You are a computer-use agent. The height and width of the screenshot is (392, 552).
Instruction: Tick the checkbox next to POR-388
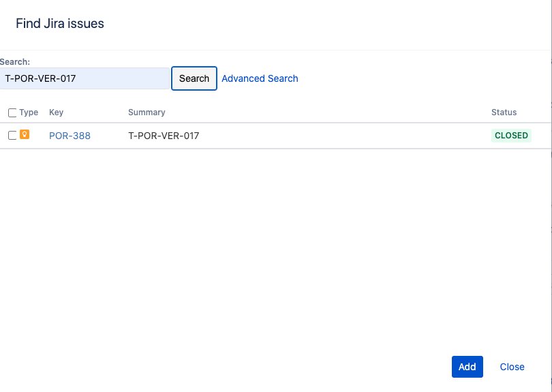pos(12,136)
